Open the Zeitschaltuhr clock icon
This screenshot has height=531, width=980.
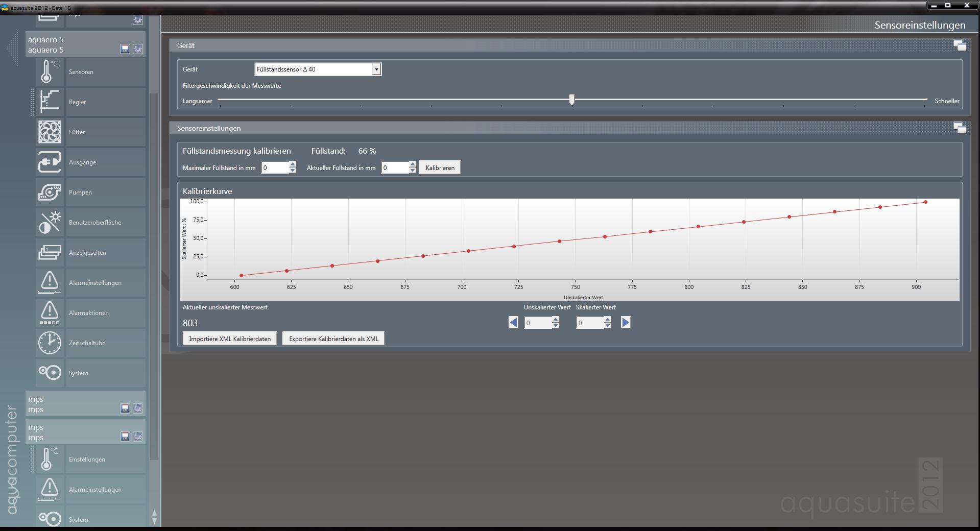(49, 343)
